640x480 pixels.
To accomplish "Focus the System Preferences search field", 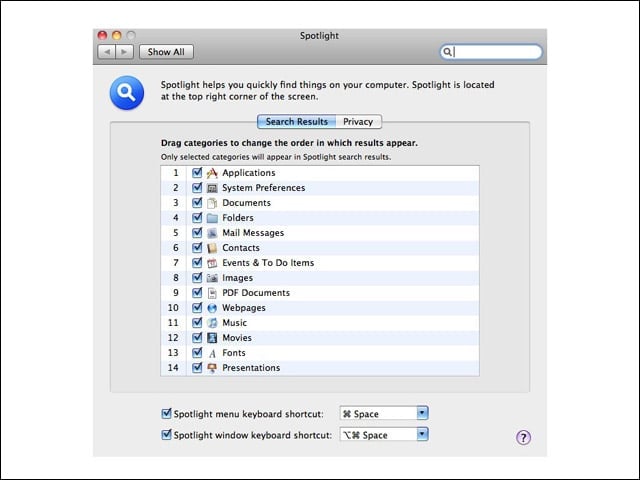I will [491, 52].
